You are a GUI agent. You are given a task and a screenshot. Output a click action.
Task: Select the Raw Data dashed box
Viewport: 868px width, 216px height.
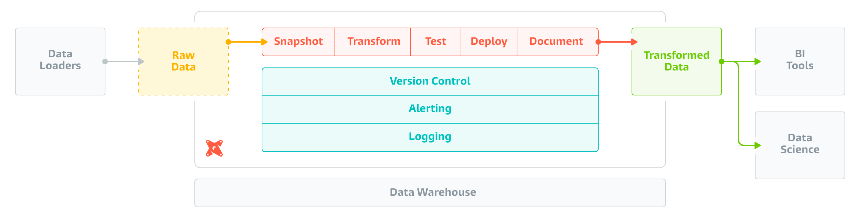click(184, 61)
